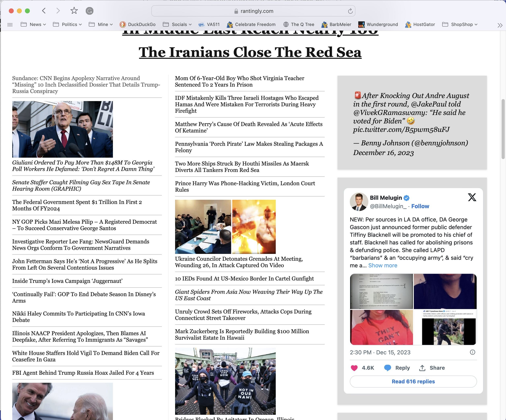Viewport: 506px width, 420px height.
Task: Open White House Staffers Hold Vigil article
Action: 86,356
